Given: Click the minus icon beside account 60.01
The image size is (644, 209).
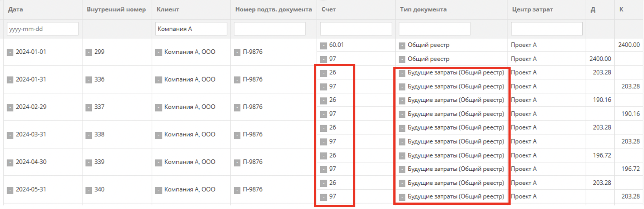Looking at the screenshot, I should coord(323,45).
